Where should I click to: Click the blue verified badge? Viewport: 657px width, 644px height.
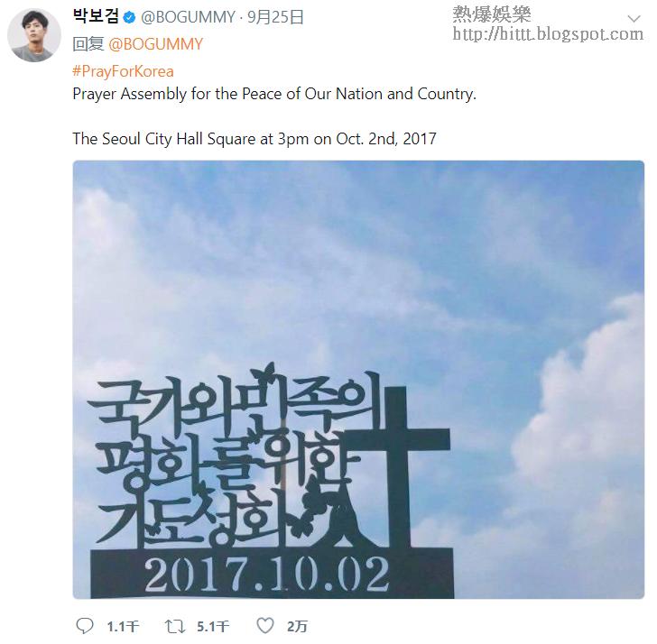click(x=129, y=17)
